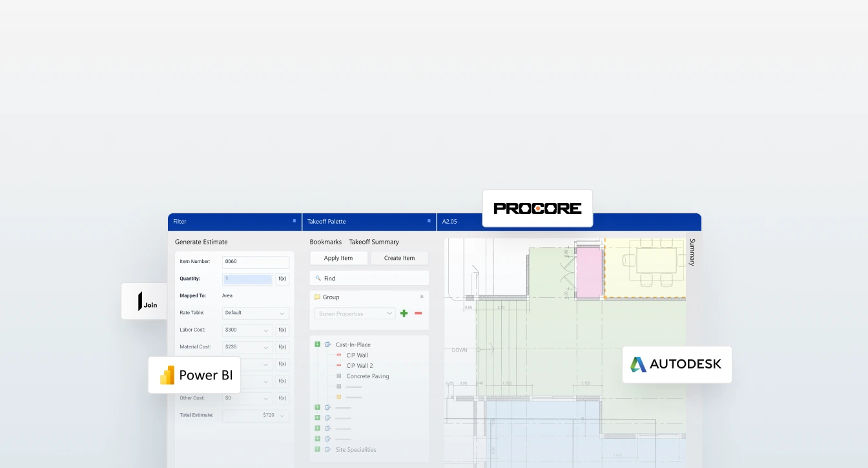Click the Autodesk integration logo
This screenshot has height=468, width=868.
pyautogui.click(x=676, y=365)
